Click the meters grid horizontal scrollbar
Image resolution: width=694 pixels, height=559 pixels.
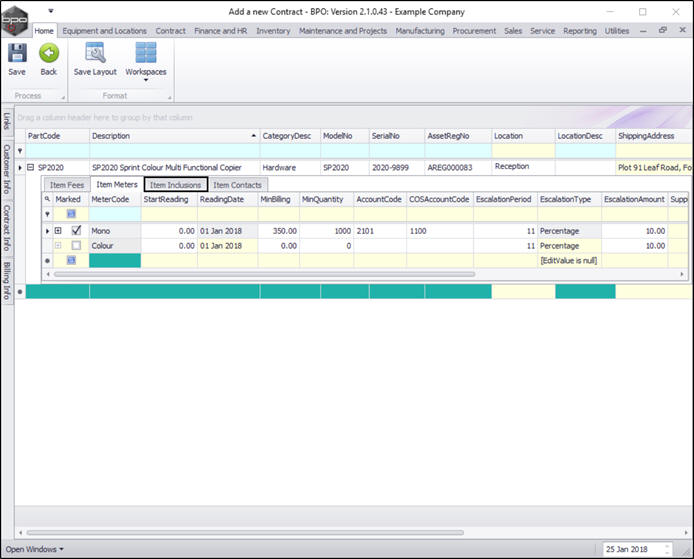click(x=264, y=274)
